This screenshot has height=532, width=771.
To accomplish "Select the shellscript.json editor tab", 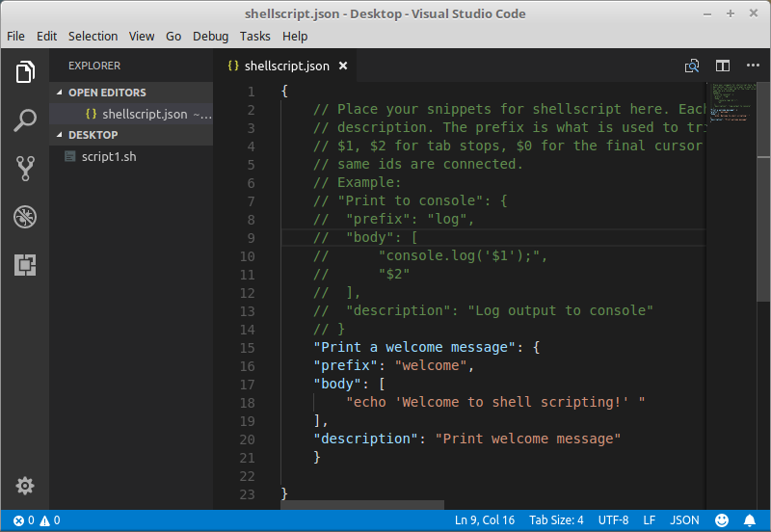I will pos(286,66).
